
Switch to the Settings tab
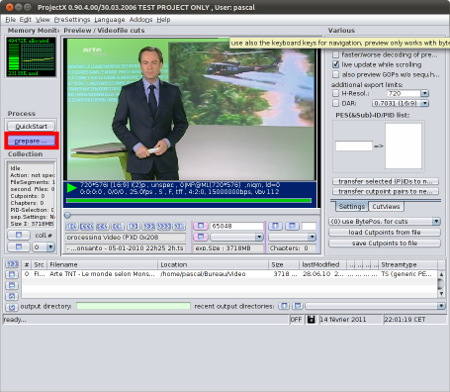[x=352, y=207]
